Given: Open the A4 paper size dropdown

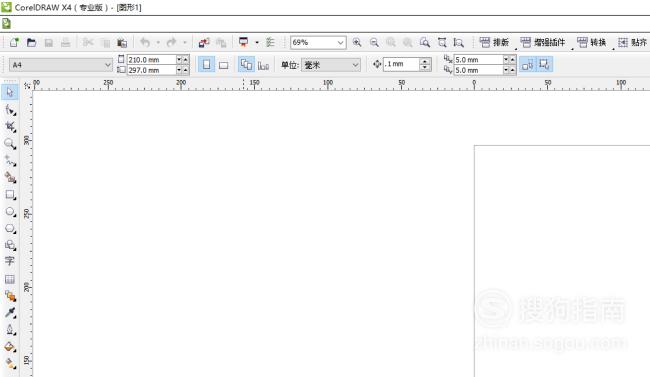Looking at the screenshot, I should tap(108, 65).
